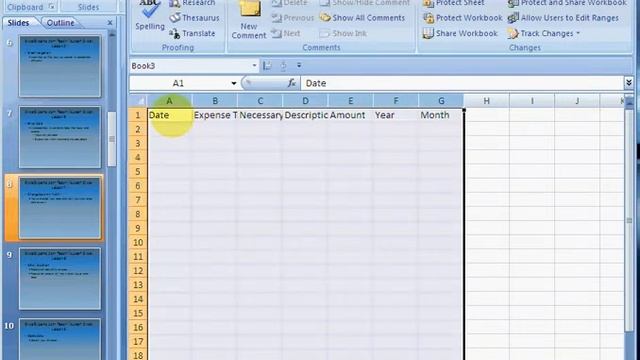Select row 14 header
The width and height of the screenshot is (640, 360).
(x=138, y=299)
